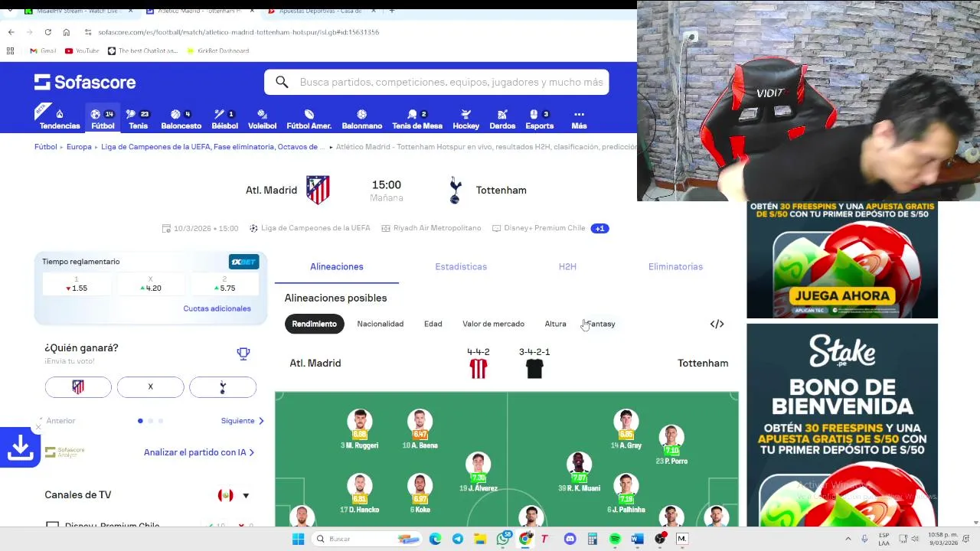
Task: Select the Rendimiento lineup filter
Action: (314, 324)
